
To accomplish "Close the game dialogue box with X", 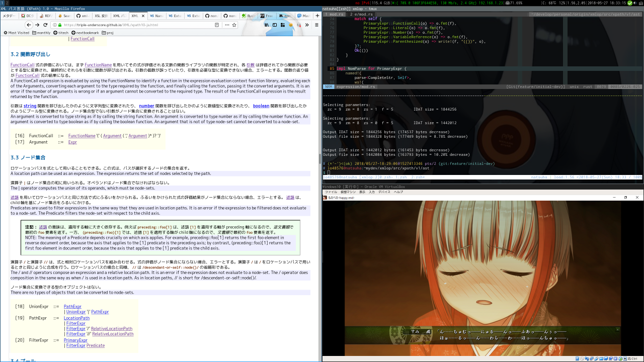I will tap(617, 330).
